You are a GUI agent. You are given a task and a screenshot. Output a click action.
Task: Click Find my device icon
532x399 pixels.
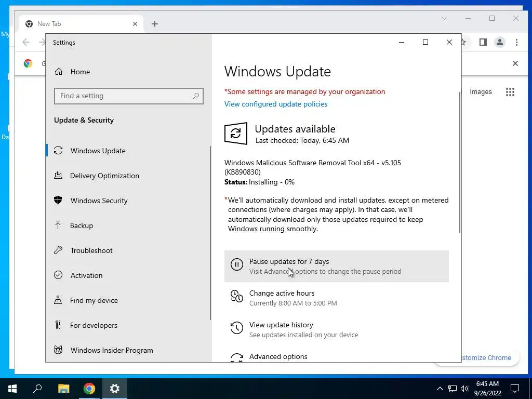58,300
